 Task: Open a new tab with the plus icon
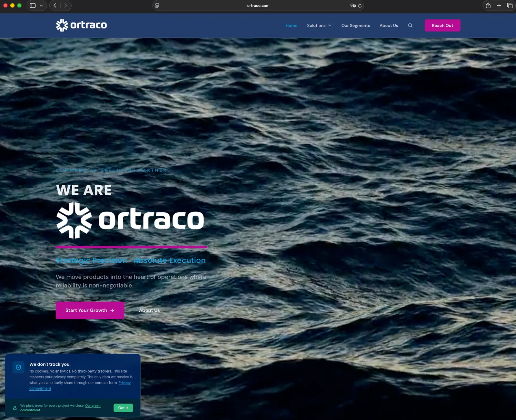(499, 5)
